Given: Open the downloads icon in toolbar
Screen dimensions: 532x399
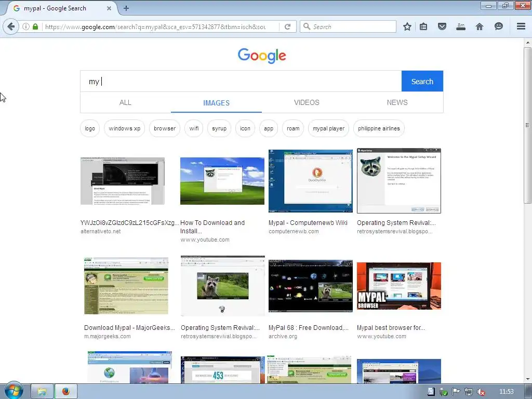Looking at the screenshot, I should [x=461, y=26].
